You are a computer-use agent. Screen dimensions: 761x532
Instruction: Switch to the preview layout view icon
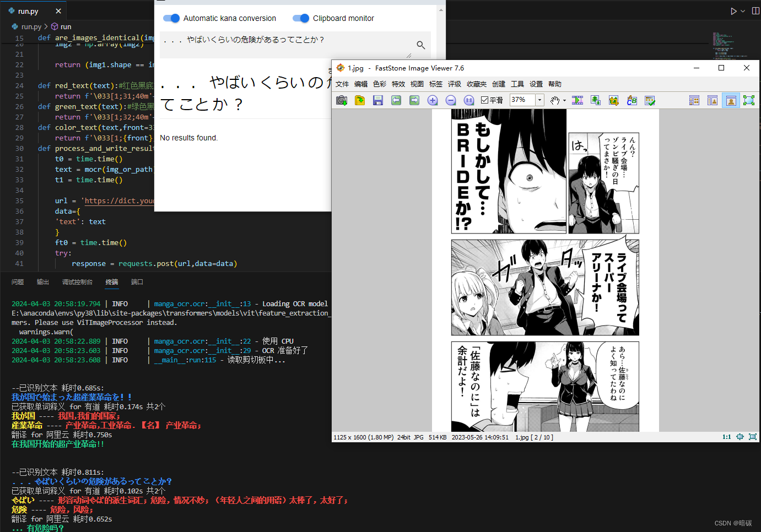click(713, 100)
